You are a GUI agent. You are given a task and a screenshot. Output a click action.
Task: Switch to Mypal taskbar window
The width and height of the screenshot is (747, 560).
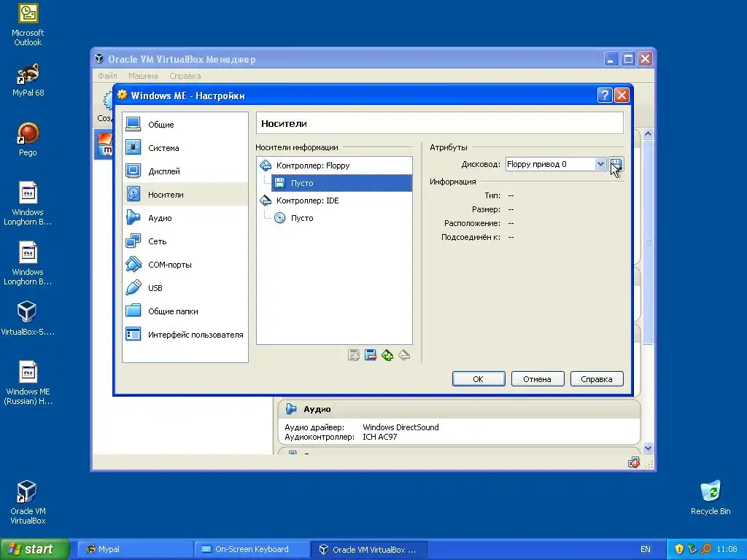(x=134, y=549)
